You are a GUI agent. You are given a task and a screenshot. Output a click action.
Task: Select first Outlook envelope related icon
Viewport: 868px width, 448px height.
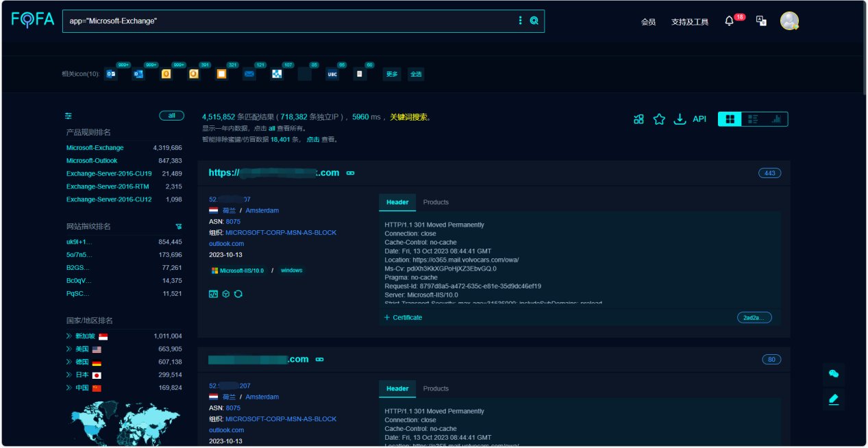pyautogui.click(x=110, y=74)
